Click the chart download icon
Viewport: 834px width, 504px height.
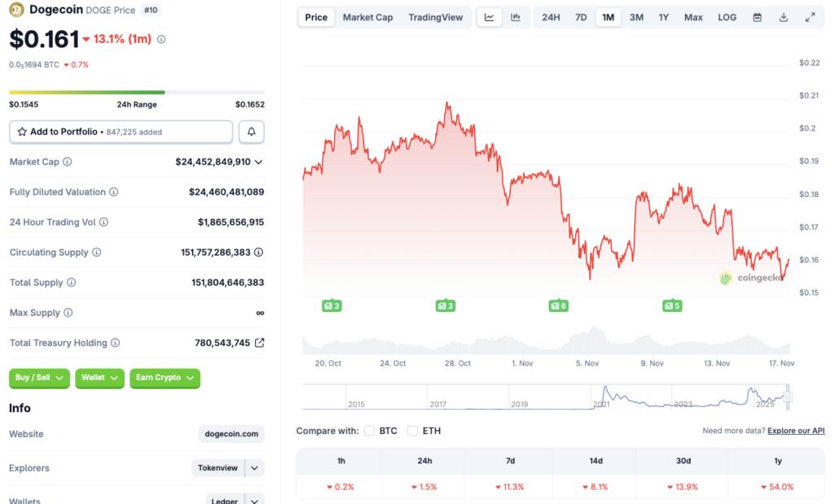pyautogui.click(x=784, y=17)
